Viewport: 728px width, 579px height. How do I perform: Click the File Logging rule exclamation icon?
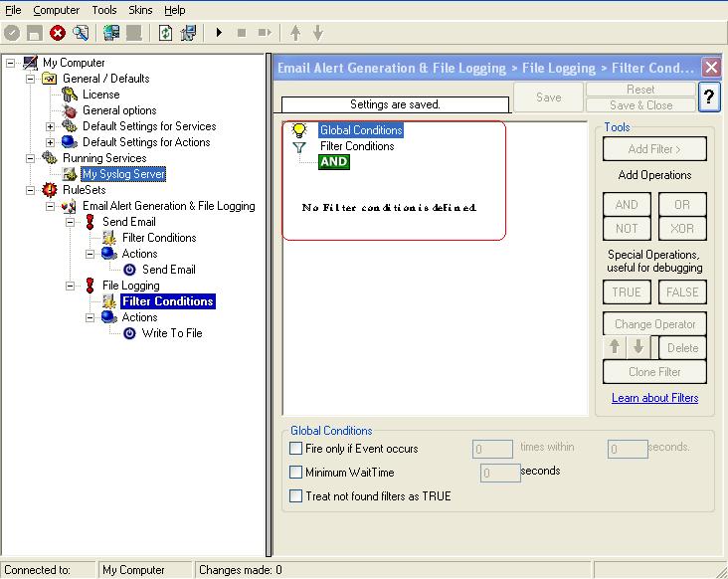[91, 286]
